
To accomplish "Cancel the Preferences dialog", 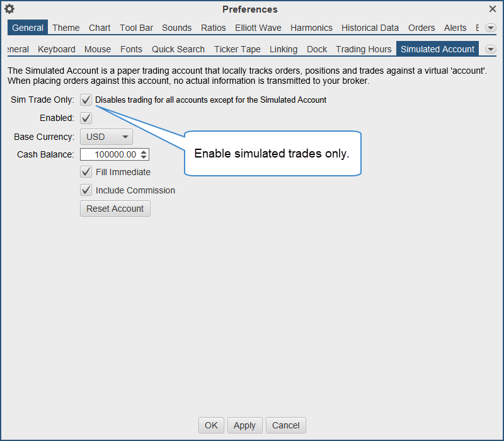I will [x=285, y=425].
